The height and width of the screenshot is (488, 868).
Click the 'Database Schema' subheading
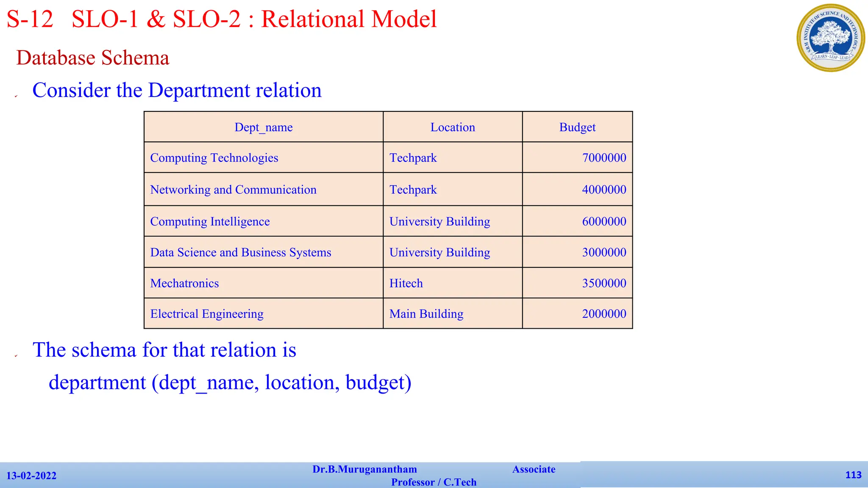[93, 58]
